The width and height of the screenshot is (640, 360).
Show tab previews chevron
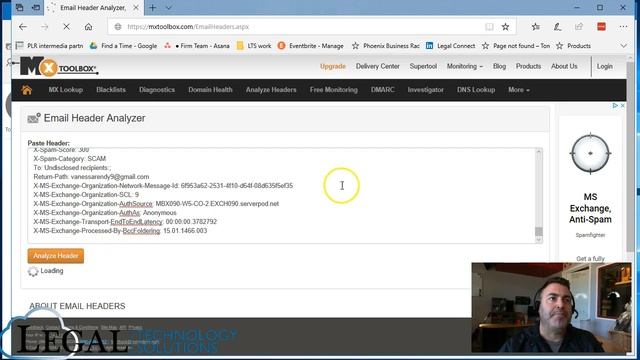coord(169,8)
